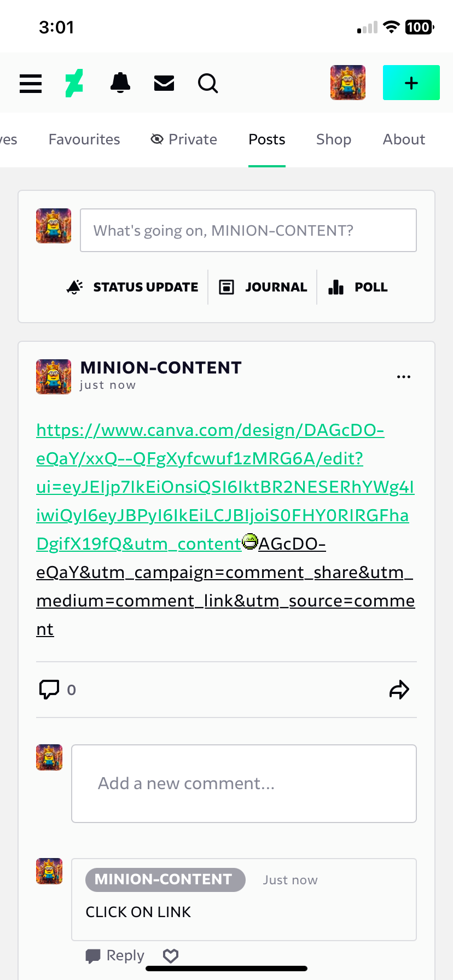Open the canva.com design link

225,529
